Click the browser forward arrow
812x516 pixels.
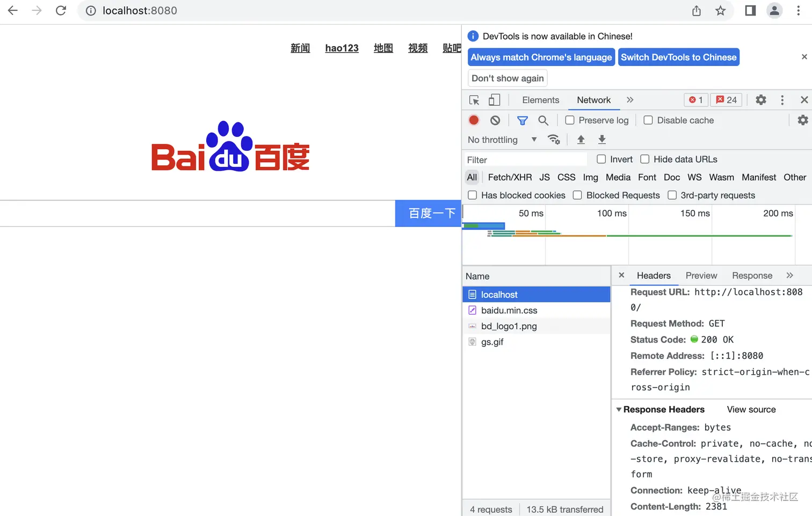tap(37, 10)
